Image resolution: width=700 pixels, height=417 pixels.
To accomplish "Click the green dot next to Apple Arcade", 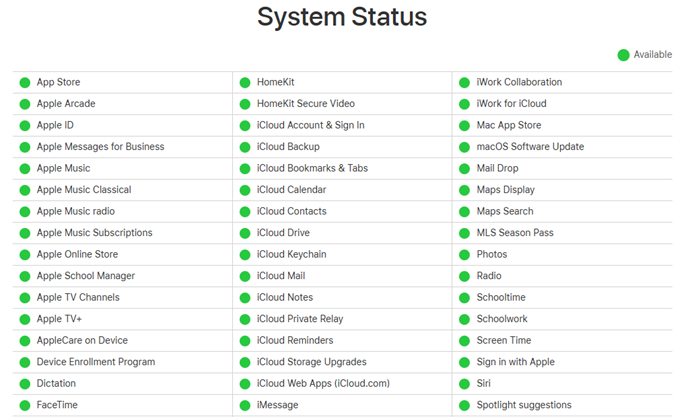I will (25, 104).
